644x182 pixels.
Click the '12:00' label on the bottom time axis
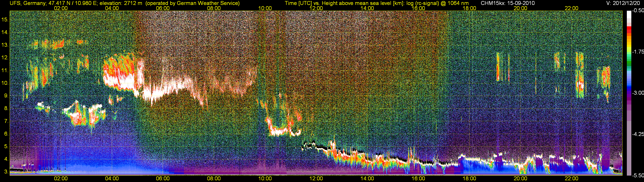click(316, 179)
